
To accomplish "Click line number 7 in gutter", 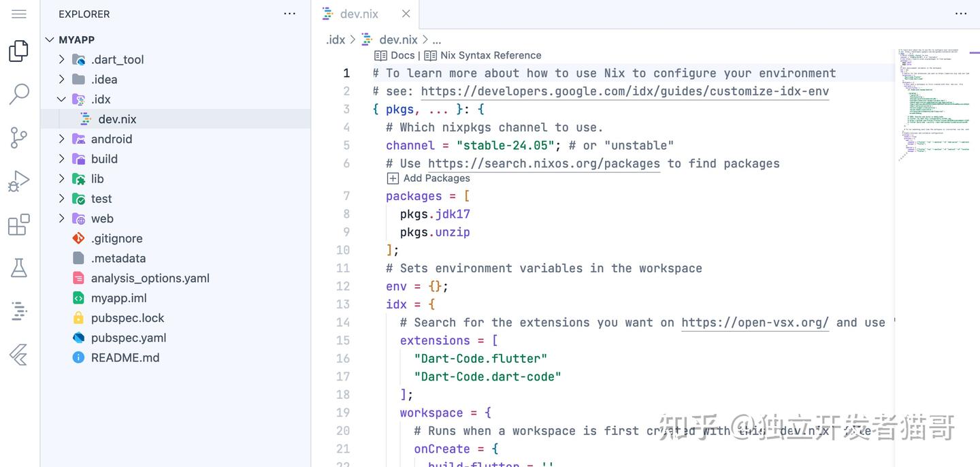I will point(346,196).
